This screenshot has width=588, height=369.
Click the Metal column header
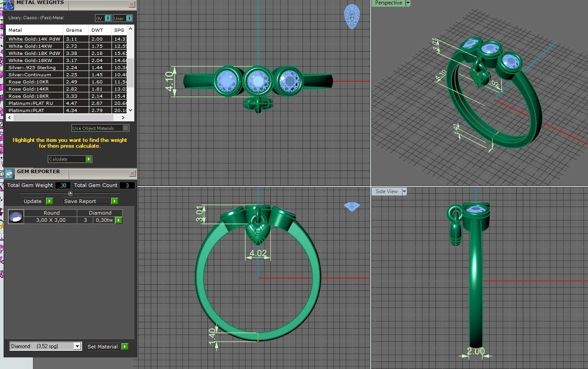[35, 30]
